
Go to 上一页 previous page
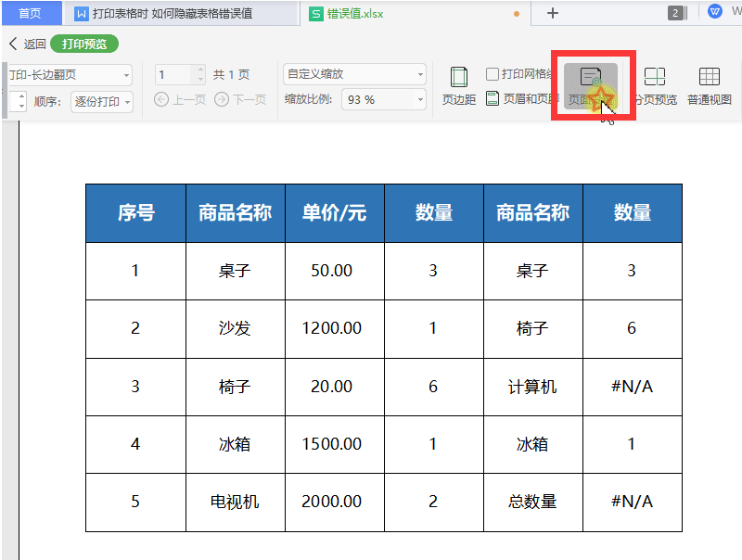(x=181, y=99)
